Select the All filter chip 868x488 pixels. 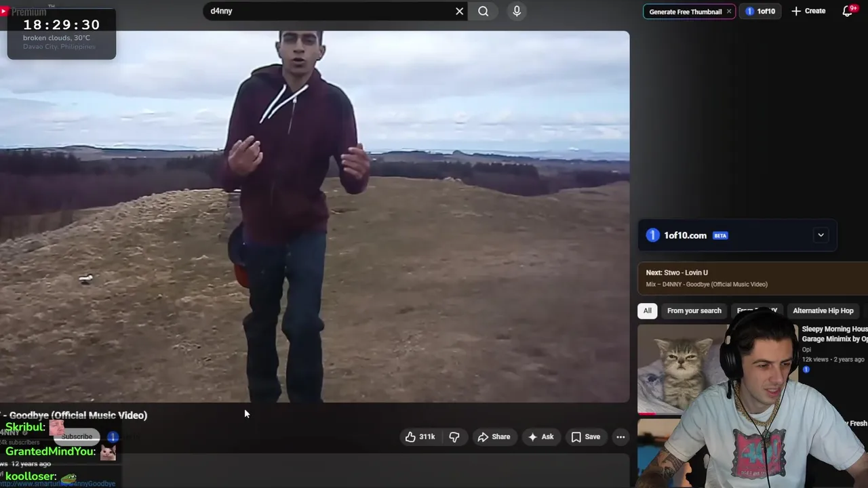(x=647, y=310)
